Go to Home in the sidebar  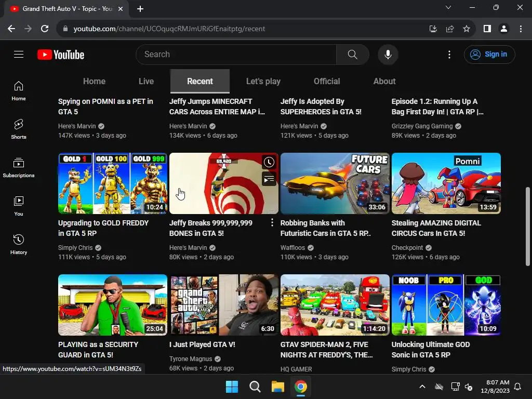click(19, 91)
